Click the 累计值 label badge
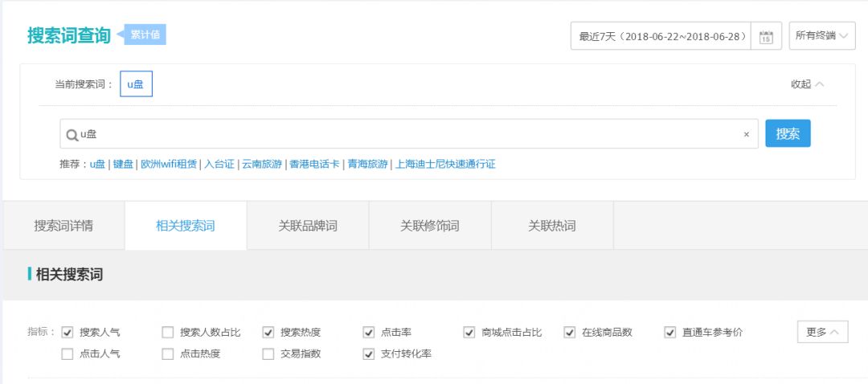 pos(145,35)
